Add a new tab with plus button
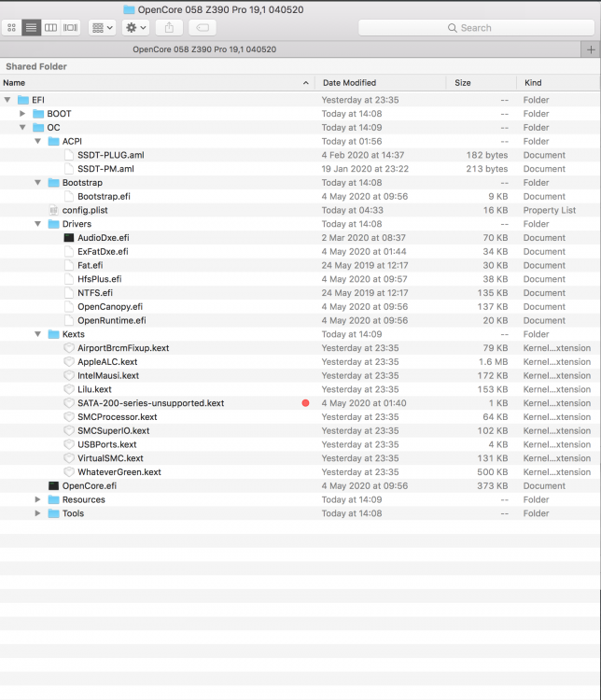601x700 pixels. (591, 49)
